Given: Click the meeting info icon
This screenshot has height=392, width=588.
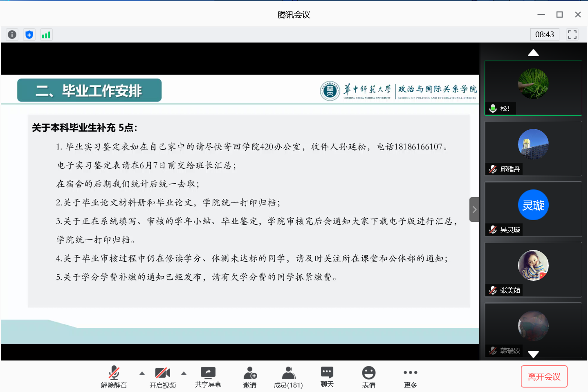Looking at the screenshot, I should tap(12, 35).
